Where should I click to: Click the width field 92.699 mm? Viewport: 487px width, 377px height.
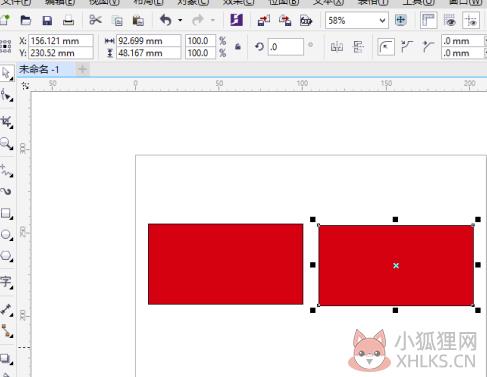(x=148, y=41)
